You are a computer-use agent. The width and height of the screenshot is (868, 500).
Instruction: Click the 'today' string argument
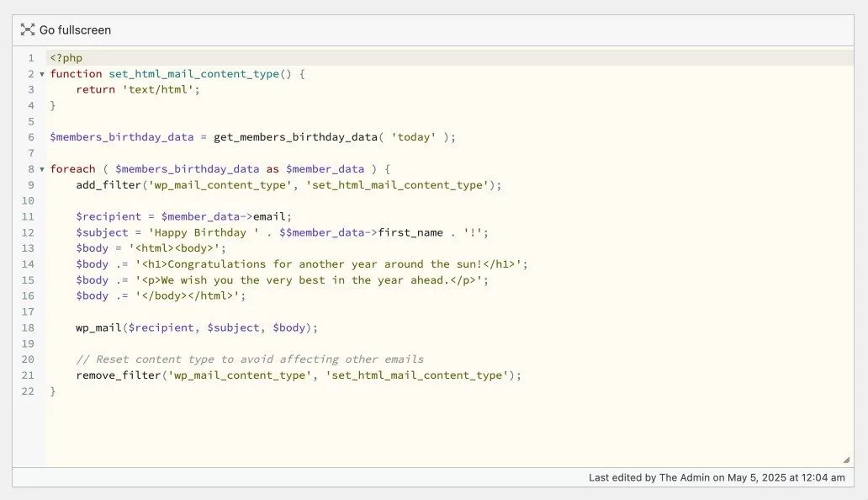[414, 136]
